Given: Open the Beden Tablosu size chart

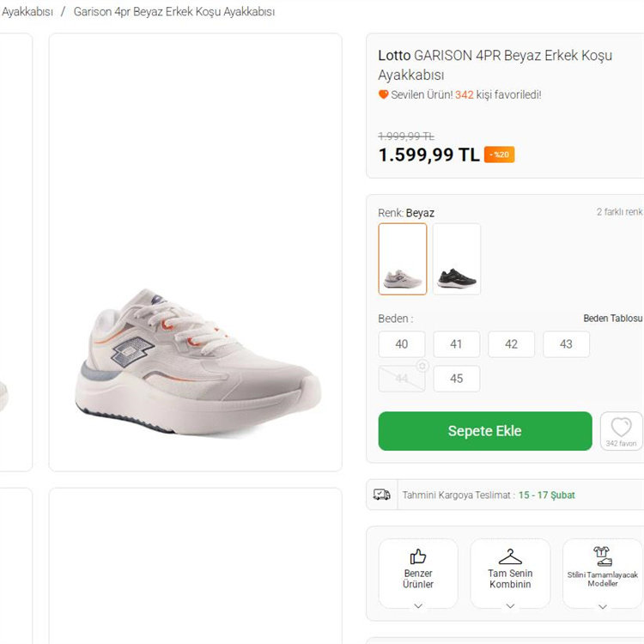Looking at the screenshot, I should pyautogui.click(x=612, y=319).
